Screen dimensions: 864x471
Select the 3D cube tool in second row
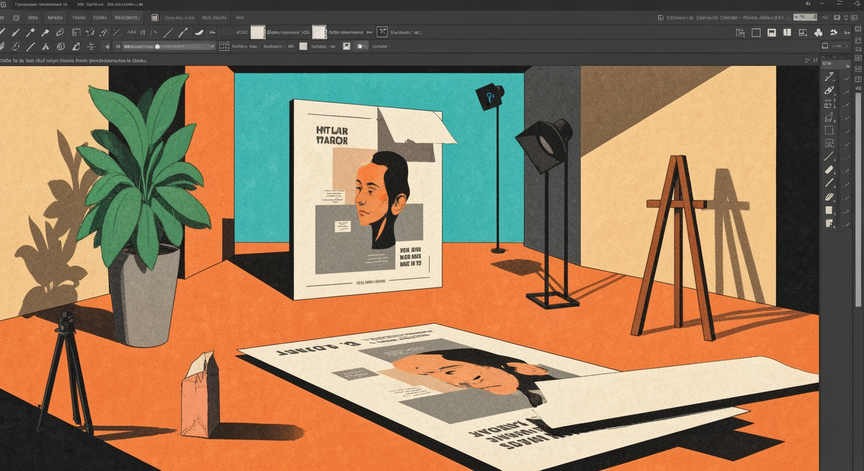[x=61, y=46]
